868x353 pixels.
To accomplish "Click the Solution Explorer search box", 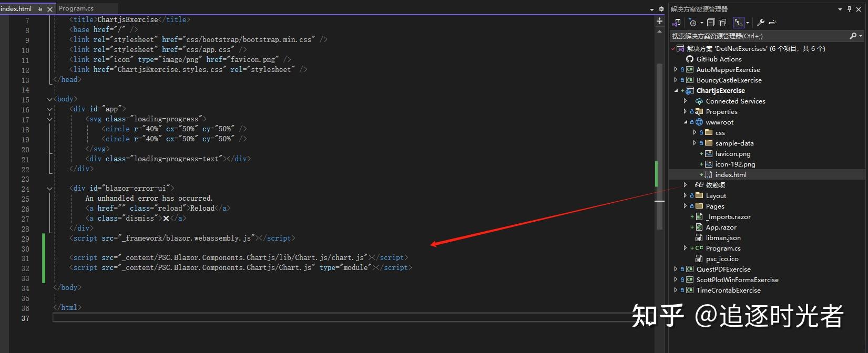I will pos(757,36).
